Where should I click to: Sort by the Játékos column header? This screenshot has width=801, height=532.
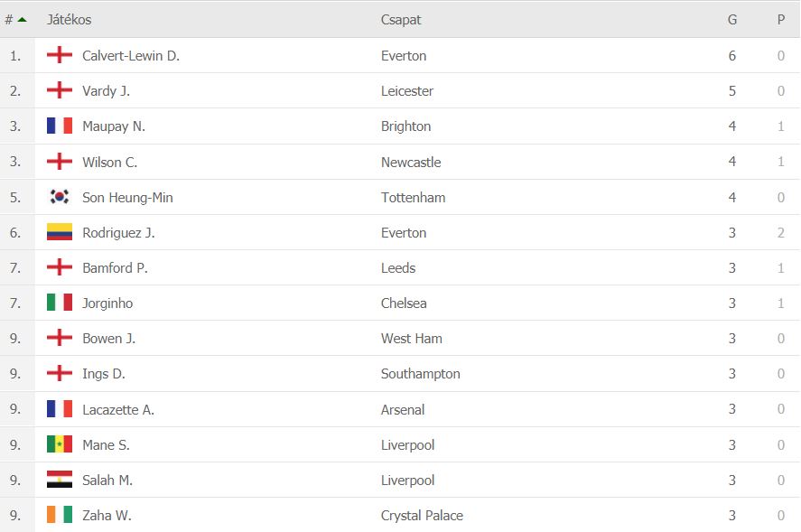(69, 20)
